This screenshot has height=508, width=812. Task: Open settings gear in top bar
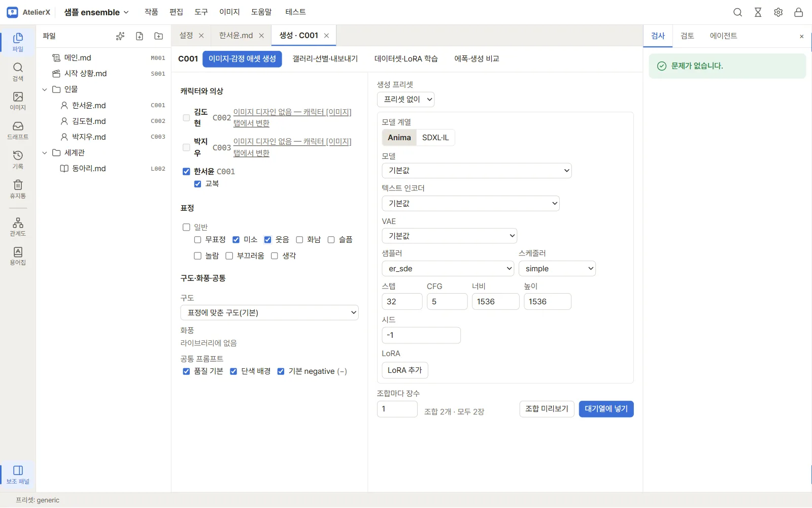pos(779,12)
